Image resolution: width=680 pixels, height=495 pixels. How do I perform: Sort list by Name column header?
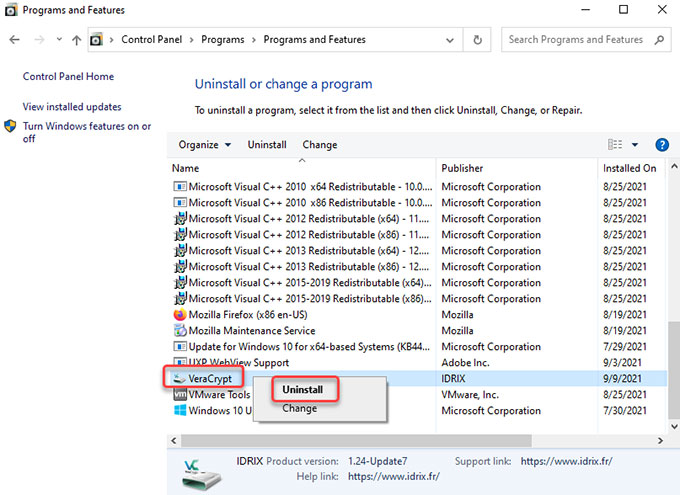coord(186,168)
